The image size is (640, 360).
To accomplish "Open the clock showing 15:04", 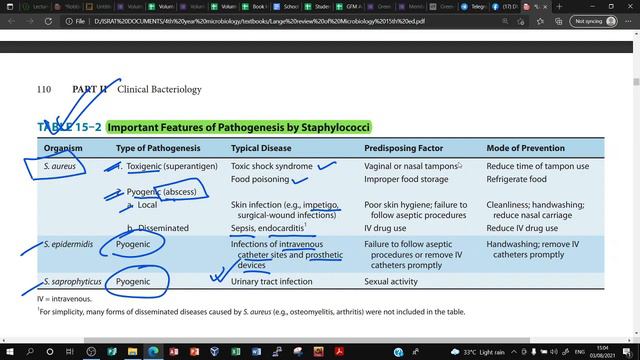I will click(x=602, y=351).
